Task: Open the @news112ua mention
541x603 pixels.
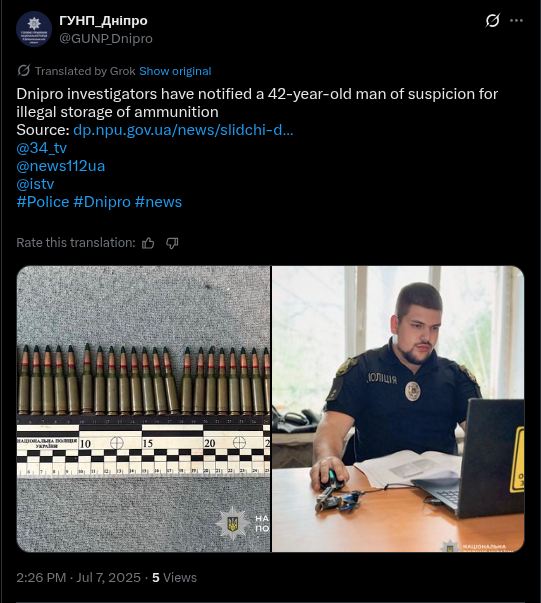Action: click(x=61, y=166)
